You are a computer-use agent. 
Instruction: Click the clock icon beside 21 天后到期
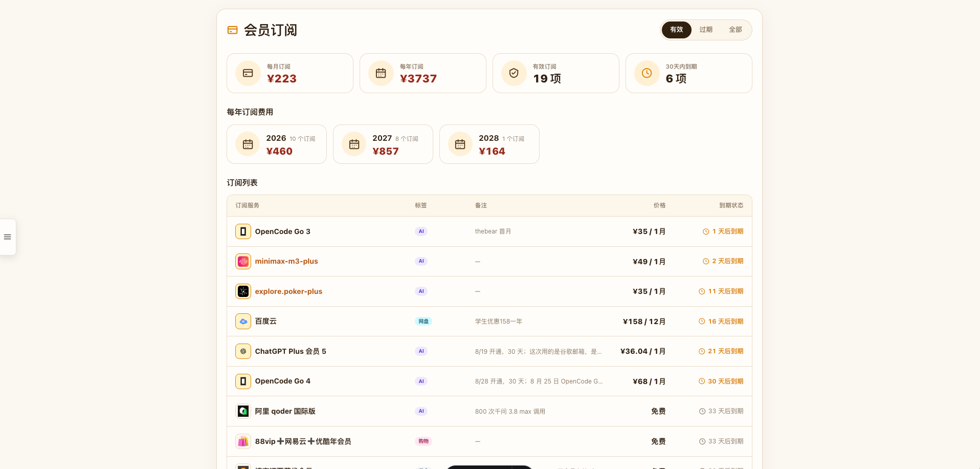coord(702,351)
